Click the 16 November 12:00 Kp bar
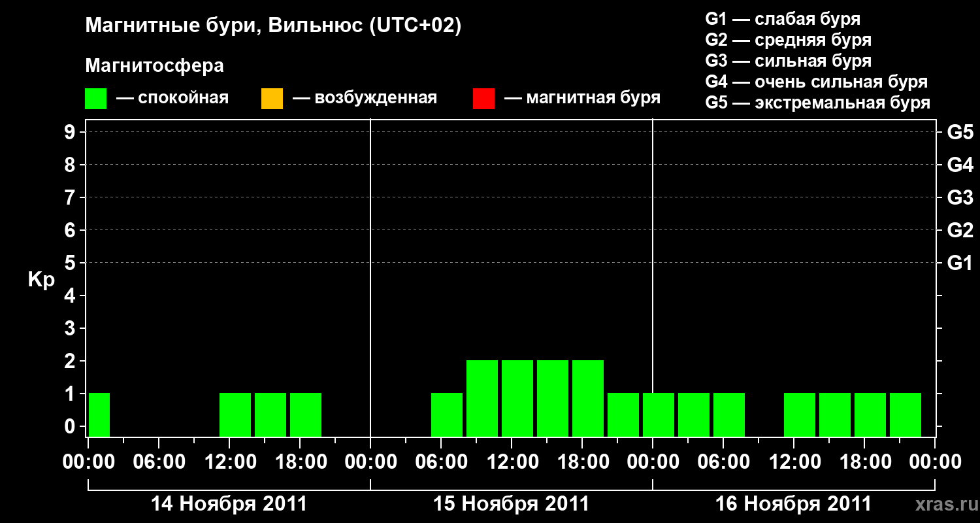980x523 pixels. (800, 414)
